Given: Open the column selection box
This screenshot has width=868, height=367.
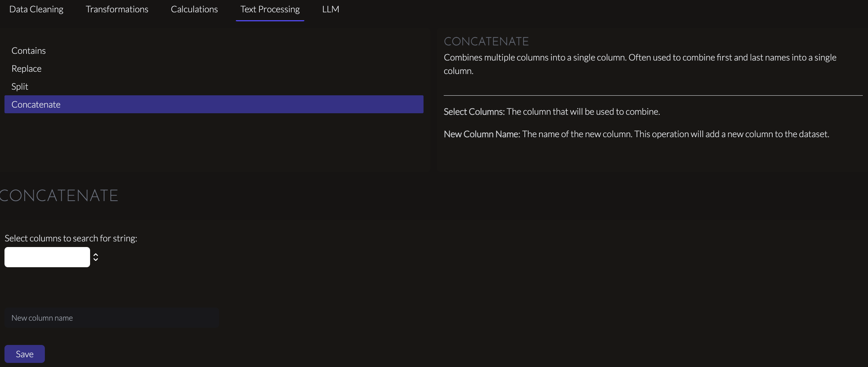Looking at the screenshot, I should point(47,257).
